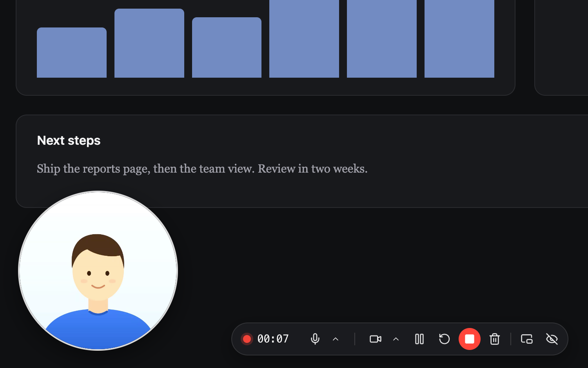Click the shortest first chart bar

(72, 53)
